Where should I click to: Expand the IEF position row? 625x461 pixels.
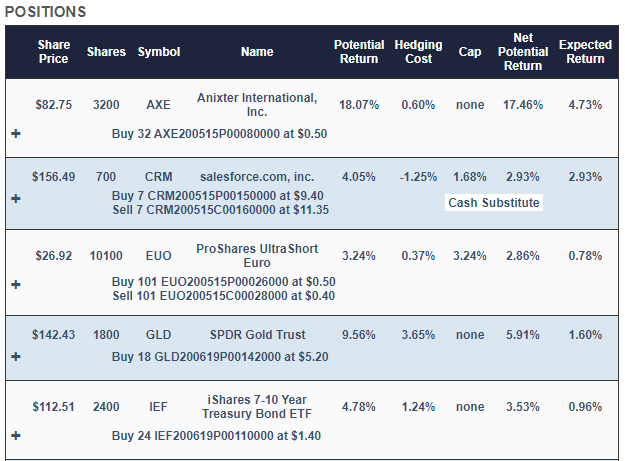click(x=16, y=436)
